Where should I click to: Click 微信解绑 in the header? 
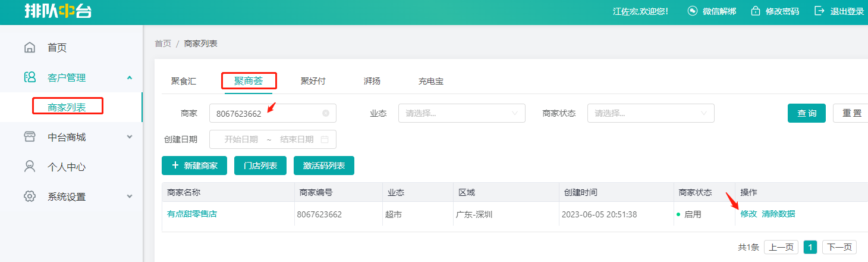719,11
